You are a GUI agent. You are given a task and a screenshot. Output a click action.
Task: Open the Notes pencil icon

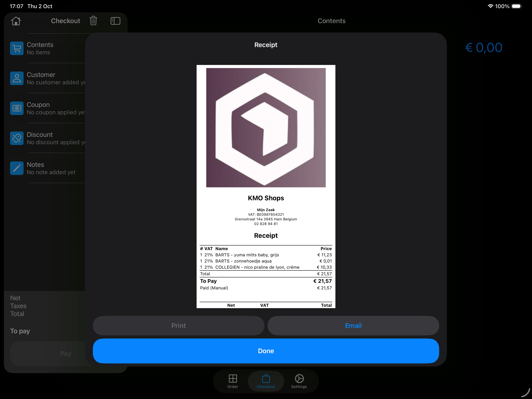click(x=17, y=168)
